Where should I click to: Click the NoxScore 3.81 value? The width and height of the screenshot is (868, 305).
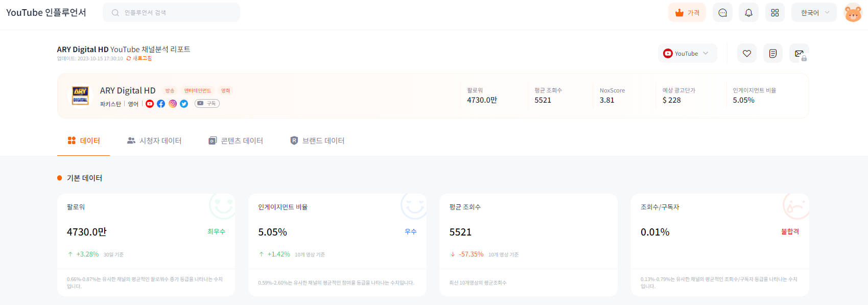click(607, 100)
